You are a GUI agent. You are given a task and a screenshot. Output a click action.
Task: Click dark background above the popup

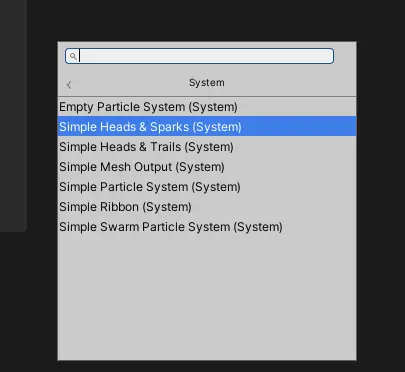point(207,20)
